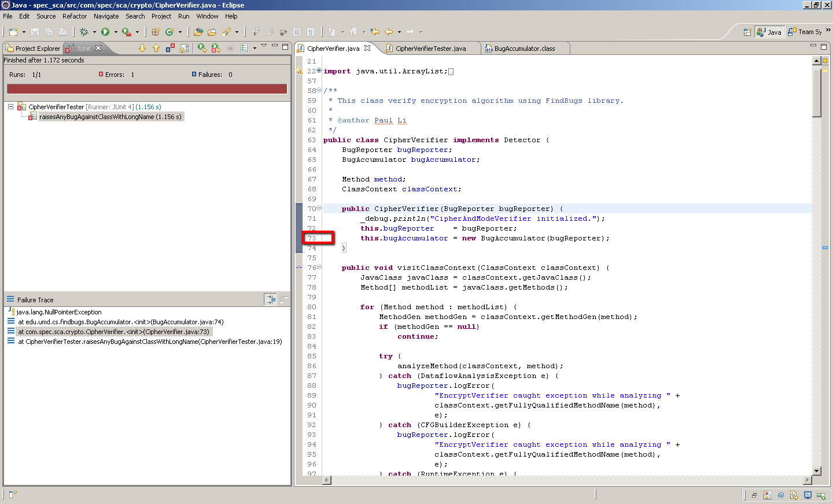Jump to Next Failed Test (down arrow)
The width and height of the screenshot is (833, 504).
142,48
